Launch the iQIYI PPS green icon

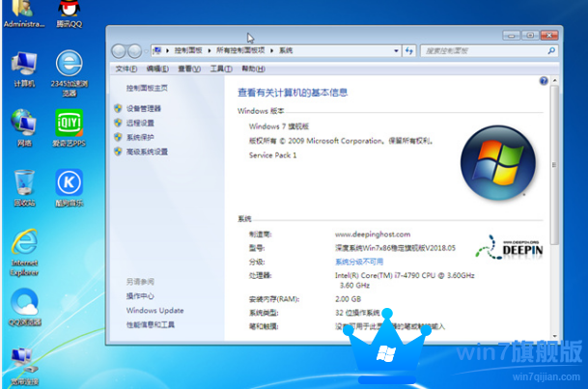coord(69,127)
